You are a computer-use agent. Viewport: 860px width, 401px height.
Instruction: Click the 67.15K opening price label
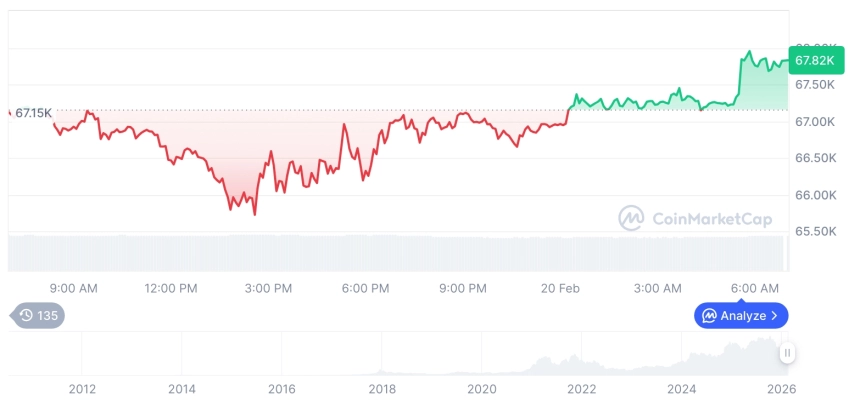point(33,113)
